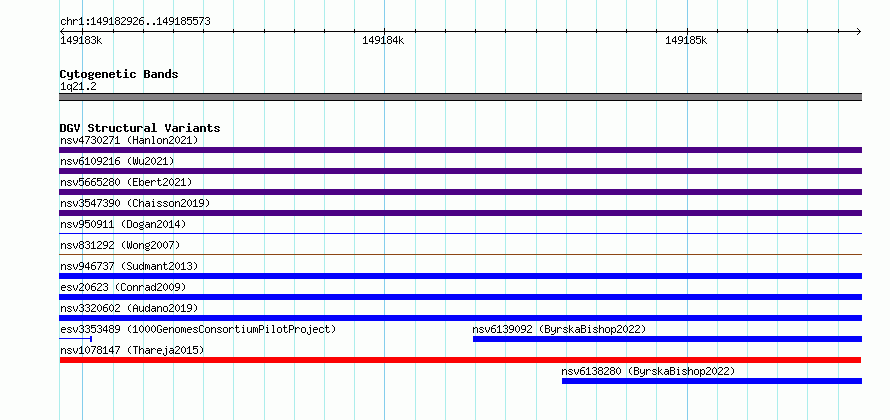The height and width of the screenshot is (420, 890).
Task: Click the thin brown line for nsv831292
Action: [460, 254]
